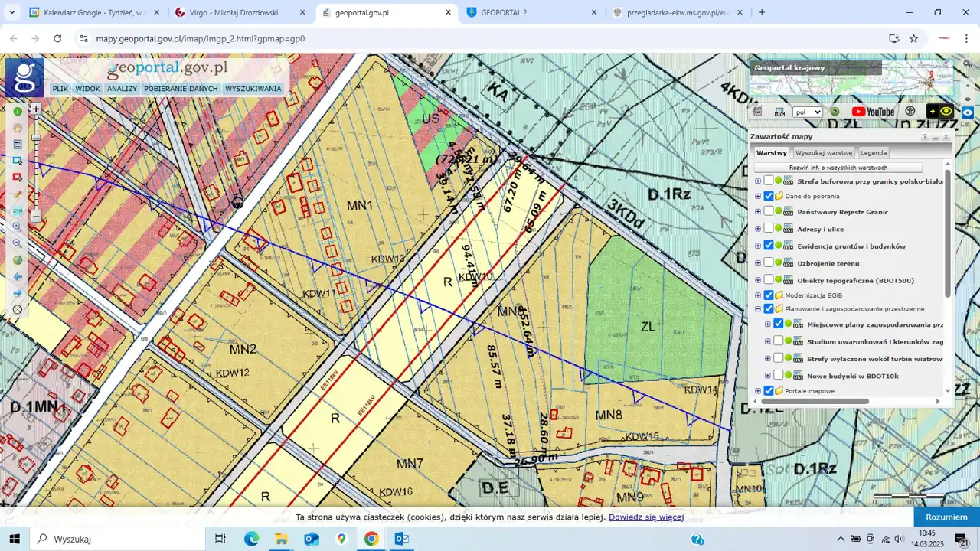Open the 'pol' language dropdown
Image resolution: width=980 pixels, height=551 pixels.
pyautogui.click(x=808, y=112)
